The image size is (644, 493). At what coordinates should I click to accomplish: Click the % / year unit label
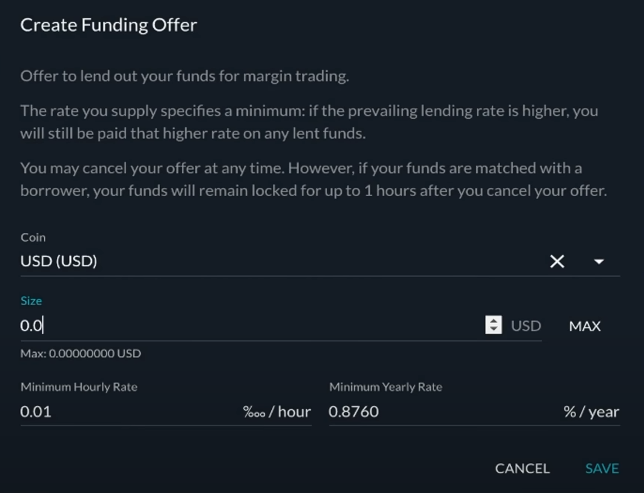coord(591,412)
